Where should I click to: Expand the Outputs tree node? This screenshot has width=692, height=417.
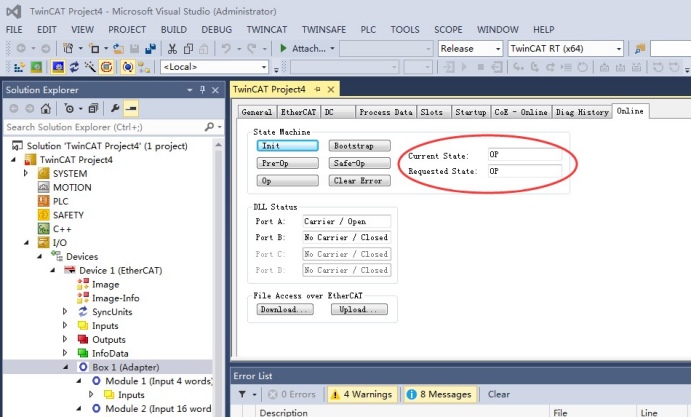65,339
